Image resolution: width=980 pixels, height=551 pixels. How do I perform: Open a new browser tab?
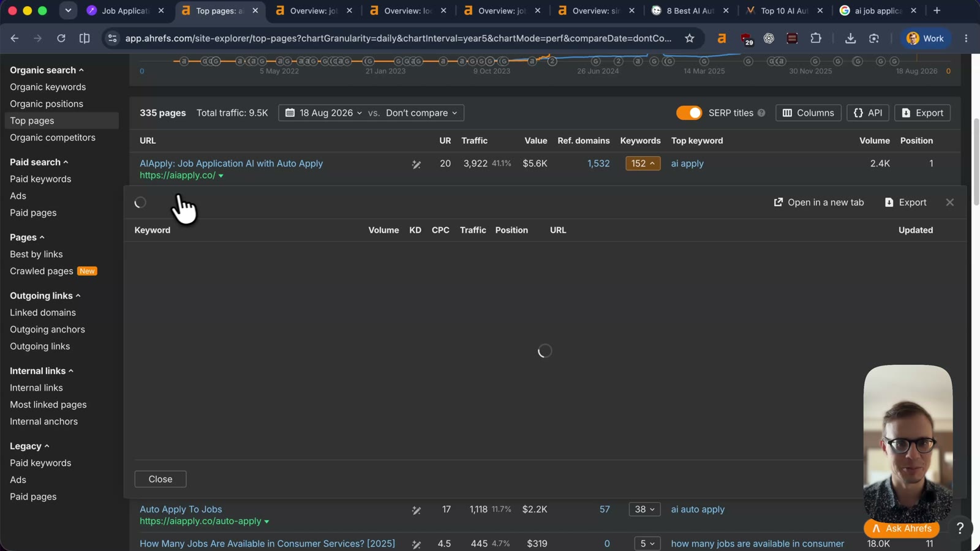click(x=937, y=10)
